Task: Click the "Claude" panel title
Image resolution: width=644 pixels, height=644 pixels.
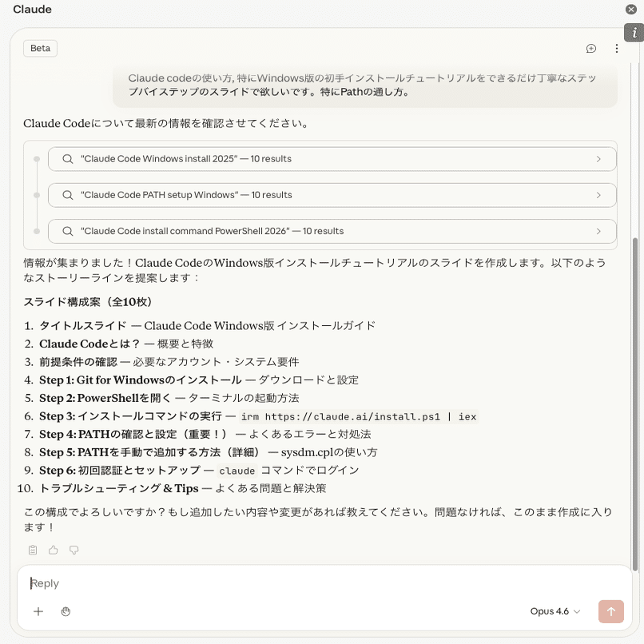Action: 33,9
